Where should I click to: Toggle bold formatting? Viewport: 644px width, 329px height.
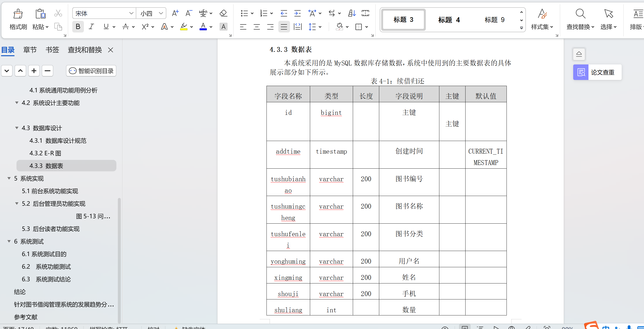78,26
